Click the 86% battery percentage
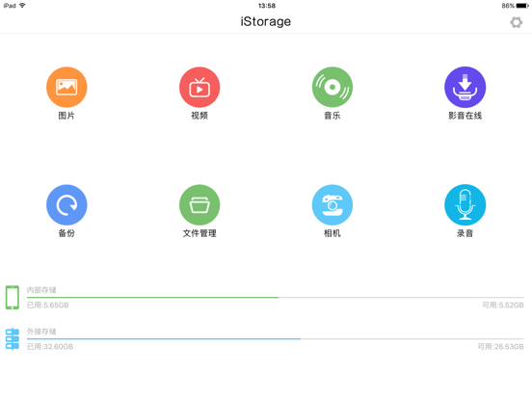Screen dimensions: 532x399 [508, 6]
